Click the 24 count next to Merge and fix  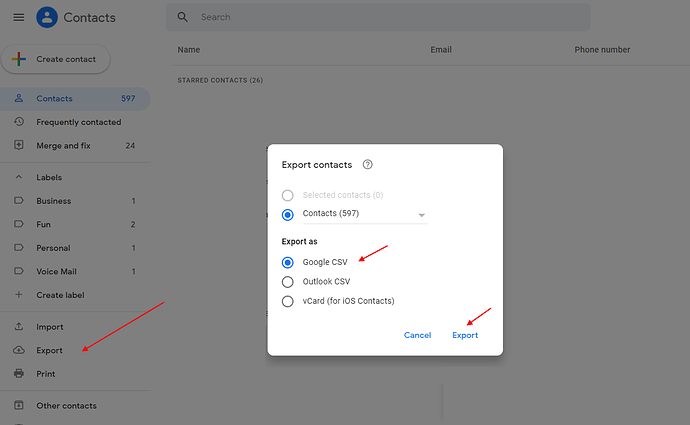click(x=130, y=146)
